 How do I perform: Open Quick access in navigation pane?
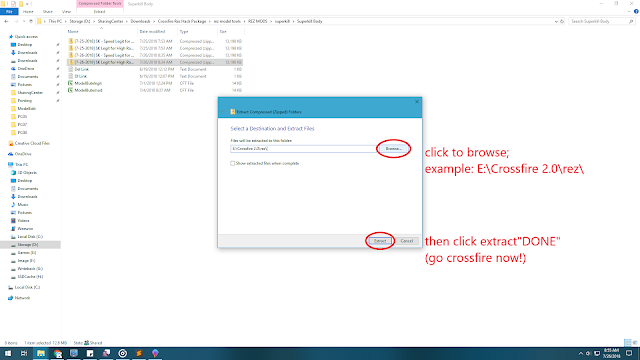click(x=26, y=37)
